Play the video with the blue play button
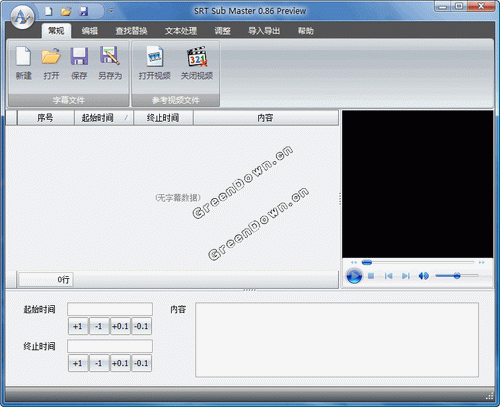The image size is (500, 407). tap(354, 276)
